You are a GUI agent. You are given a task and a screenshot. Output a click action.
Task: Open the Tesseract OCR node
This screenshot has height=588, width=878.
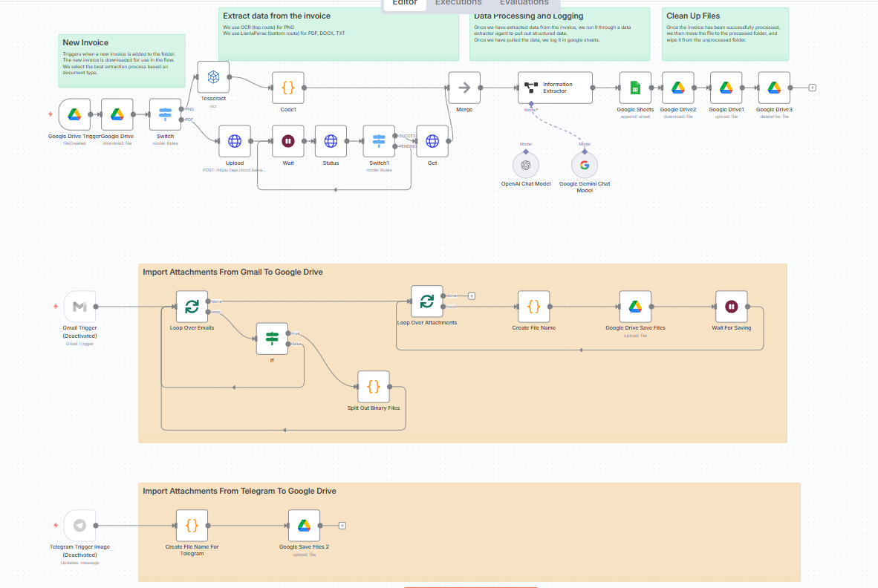pos(213,77)
